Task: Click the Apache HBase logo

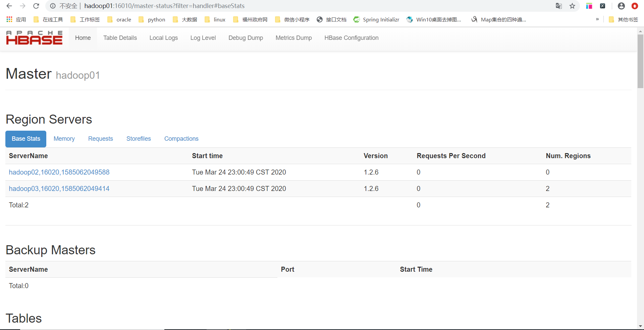Action: coord(34,38)
